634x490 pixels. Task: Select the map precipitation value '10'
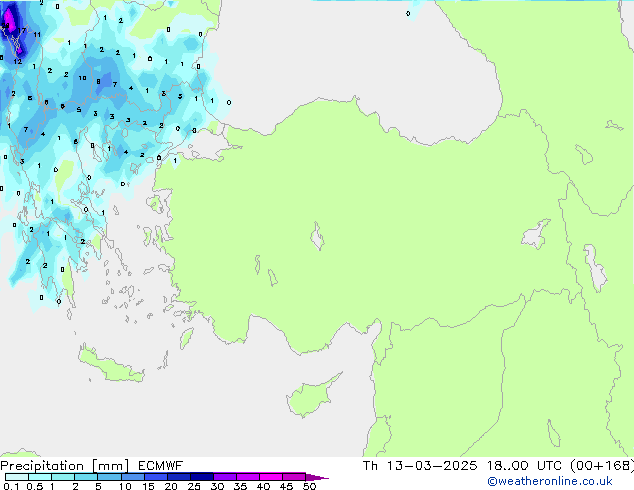pos(82,78)
